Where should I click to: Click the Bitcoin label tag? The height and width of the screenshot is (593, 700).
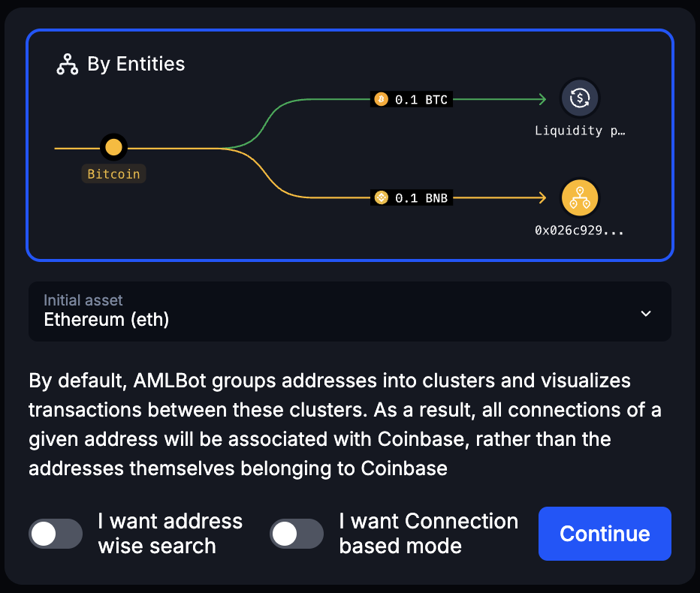point(113,174)
